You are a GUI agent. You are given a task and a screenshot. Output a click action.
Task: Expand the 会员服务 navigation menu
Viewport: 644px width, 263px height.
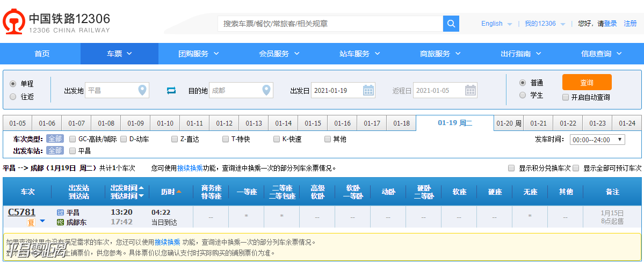[x=279, y=54]
